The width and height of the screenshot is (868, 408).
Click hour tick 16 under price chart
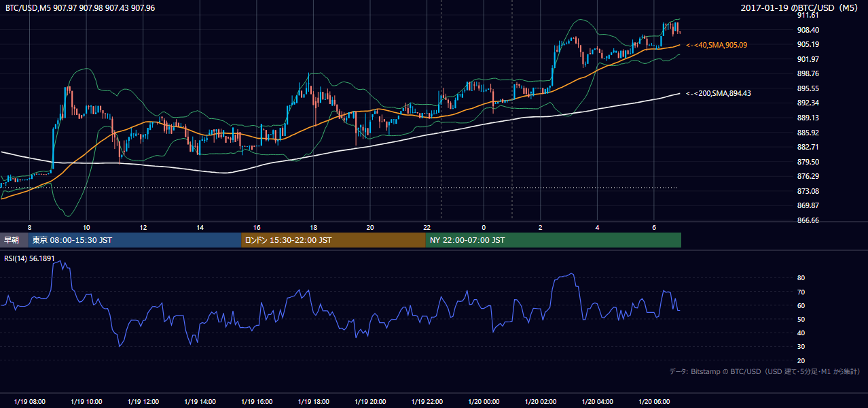coord(257,227)
